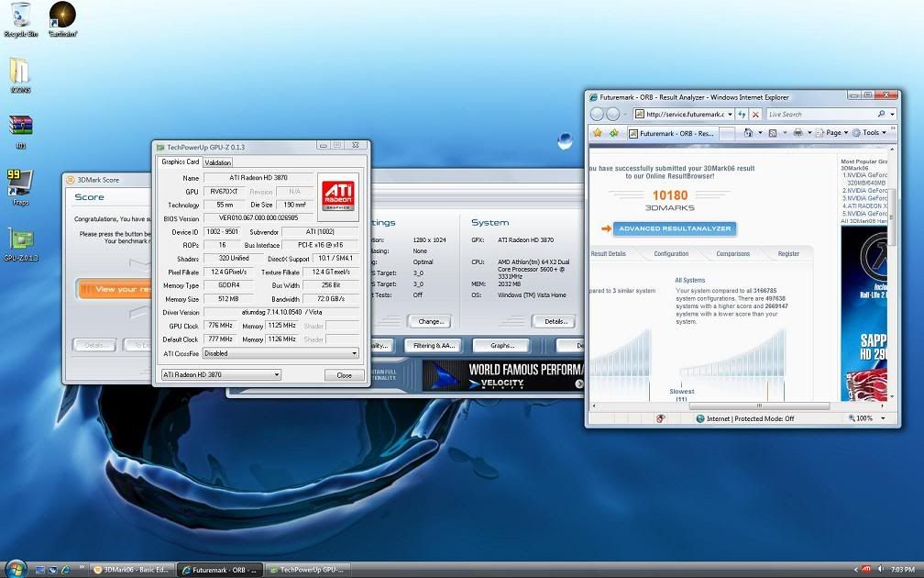Expand the ATI CrossFire dropdown in GPU-Z

click(354, 353)
